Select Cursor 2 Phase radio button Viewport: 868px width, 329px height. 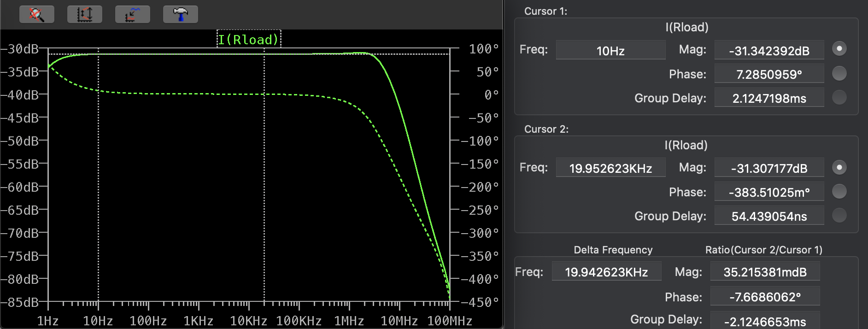(839, 191)
